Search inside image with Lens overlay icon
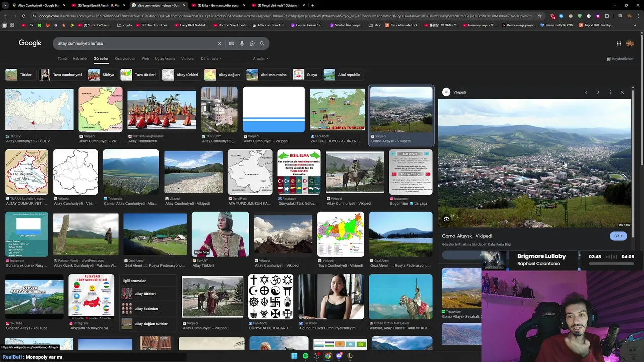The image size is (644, 362). (x=446, y=219)
